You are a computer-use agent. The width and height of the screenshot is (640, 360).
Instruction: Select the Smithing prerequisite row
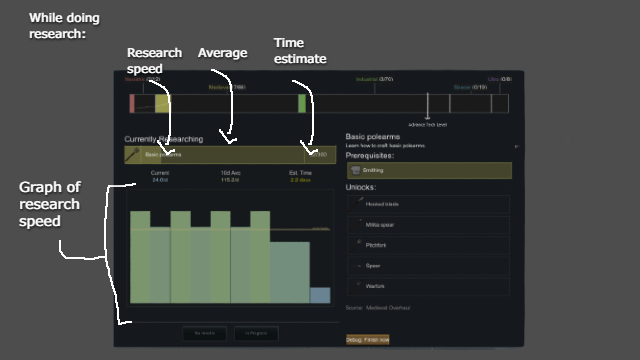point(429,171)
